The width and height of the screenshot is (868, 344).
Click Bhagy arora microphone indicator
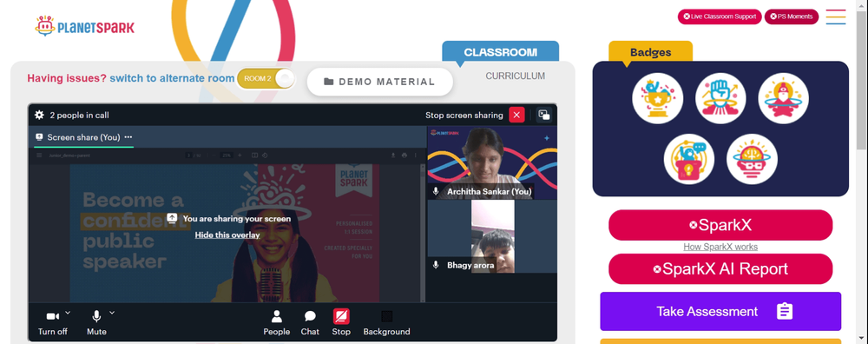437,265
